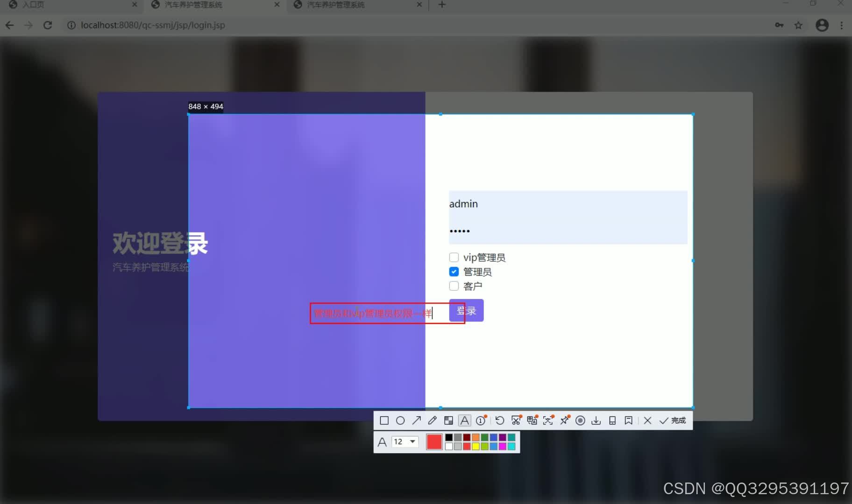
Task: Select the text annotation tool
Action: pos(465,420)
